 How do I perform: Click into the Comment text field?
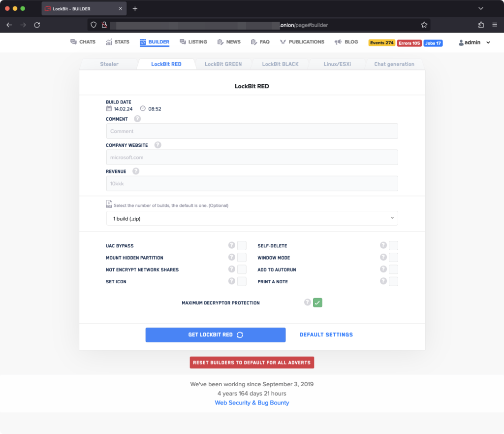tap(252, 131)
